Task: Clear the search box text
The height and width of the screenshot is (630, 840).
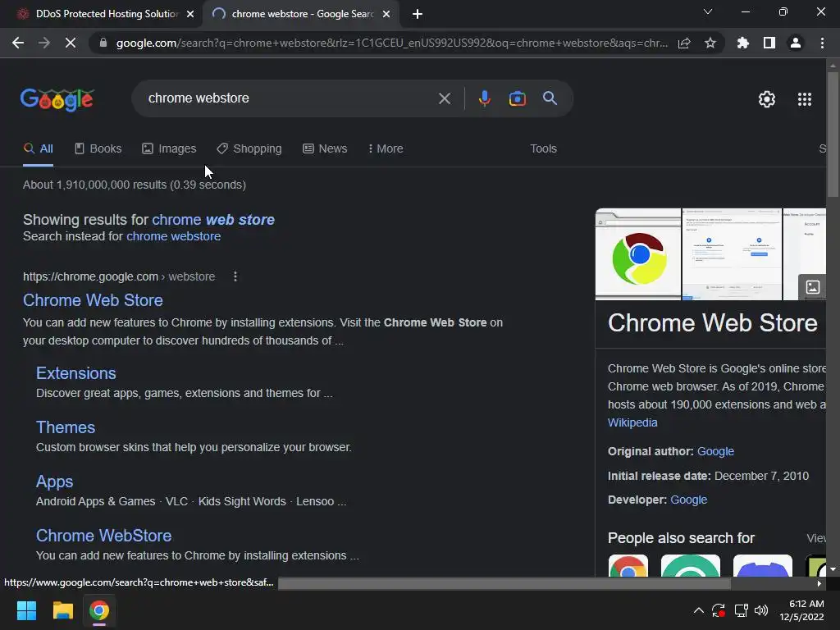Action: (445, 98)
